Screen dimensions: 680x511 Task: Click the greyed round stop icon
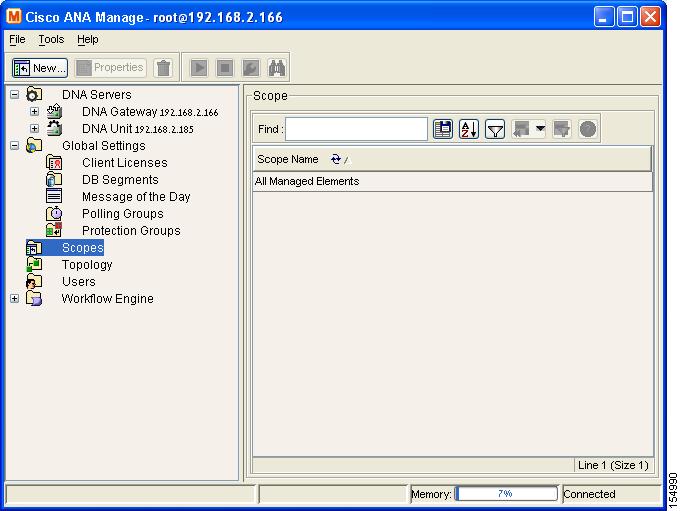[588, 129]
